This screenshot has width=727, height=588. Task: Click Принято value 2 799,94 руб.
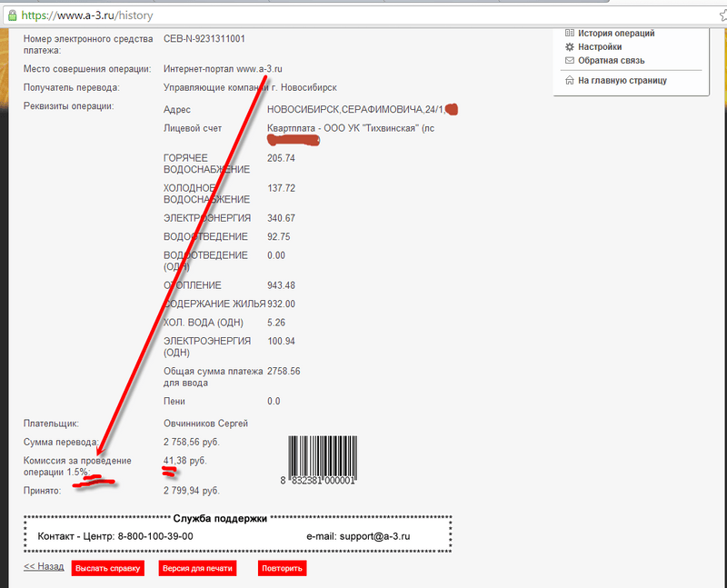pyautogui.click(x=191, y=490)
